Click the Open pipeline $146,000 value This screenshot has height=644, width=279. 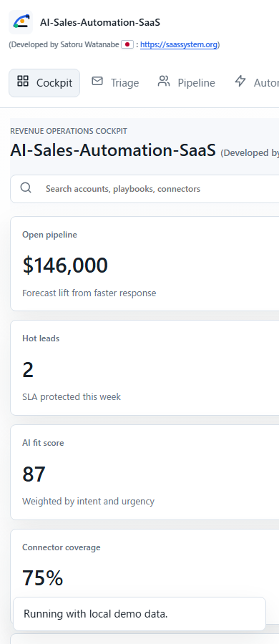[65, 265]
